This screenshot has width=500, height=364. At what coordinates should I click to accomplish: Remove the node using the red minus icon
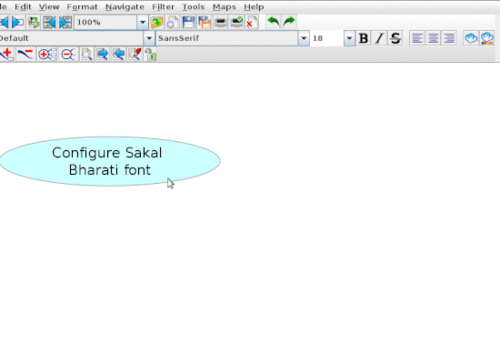pos(25,54)
